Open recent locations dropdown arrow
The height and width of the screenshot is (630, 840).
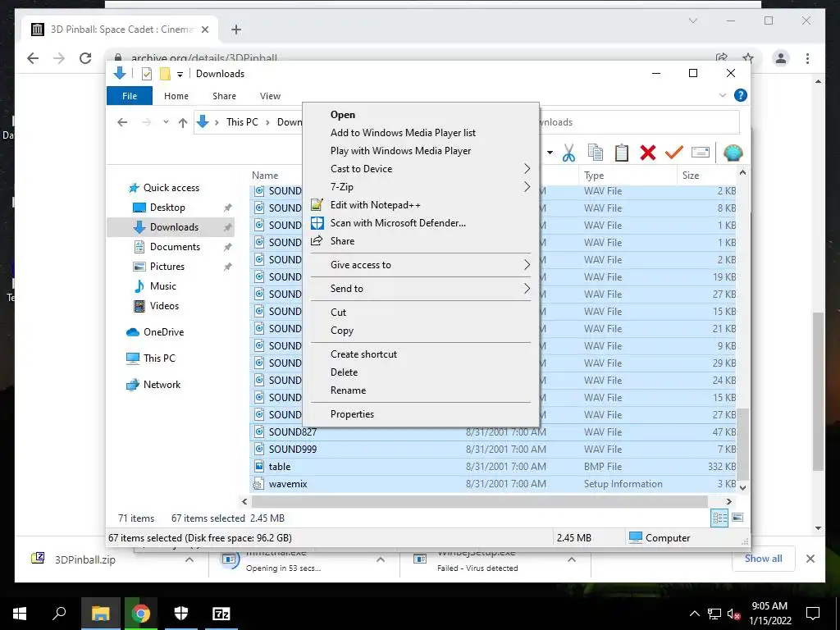point(166,122)
